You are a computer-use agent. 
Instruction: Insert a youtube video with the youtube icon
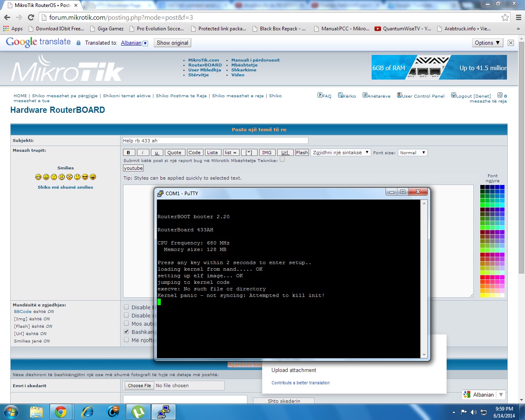133,168
